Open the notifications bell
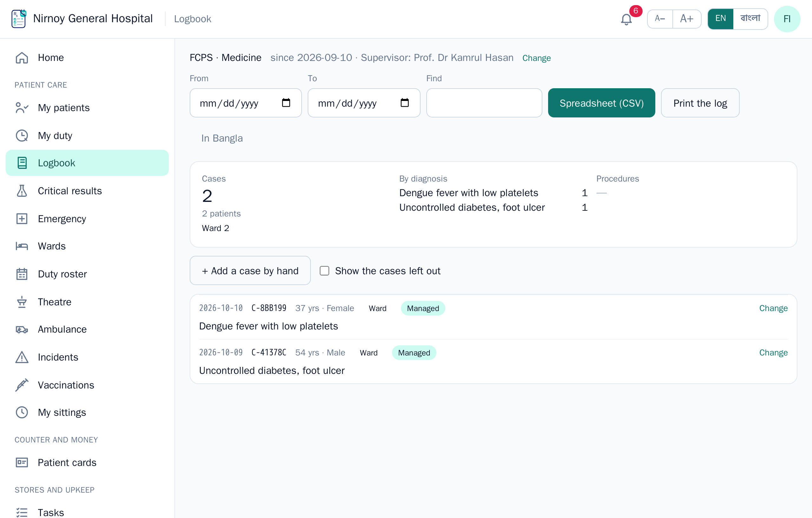The height and width of the screenshot is (518, 812). pyautogui.click(x=626, y=19)
